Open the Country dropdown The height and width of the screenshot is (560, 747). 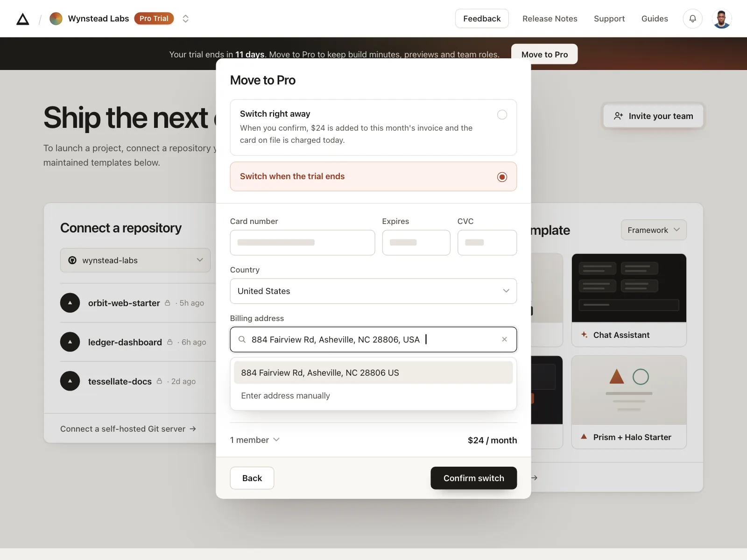[x=373, y=291]
